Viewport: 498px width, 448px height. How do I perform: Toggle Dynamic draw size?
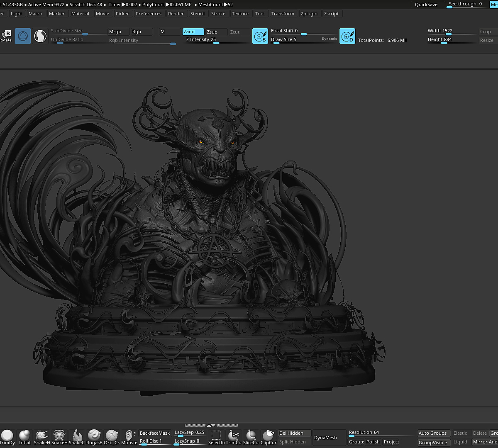pos(330,39)
